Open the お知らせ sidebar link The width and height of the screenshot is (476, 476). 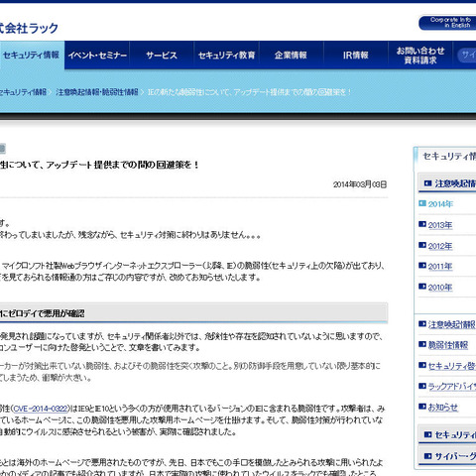(443, 408)
